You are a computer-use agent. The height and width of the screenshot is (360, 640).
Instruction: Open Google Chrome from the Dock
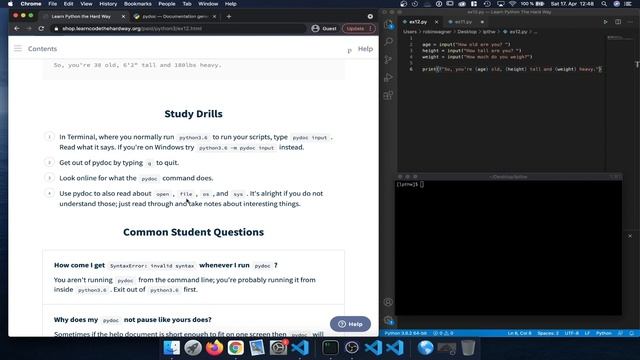click(x=236, y=348)
